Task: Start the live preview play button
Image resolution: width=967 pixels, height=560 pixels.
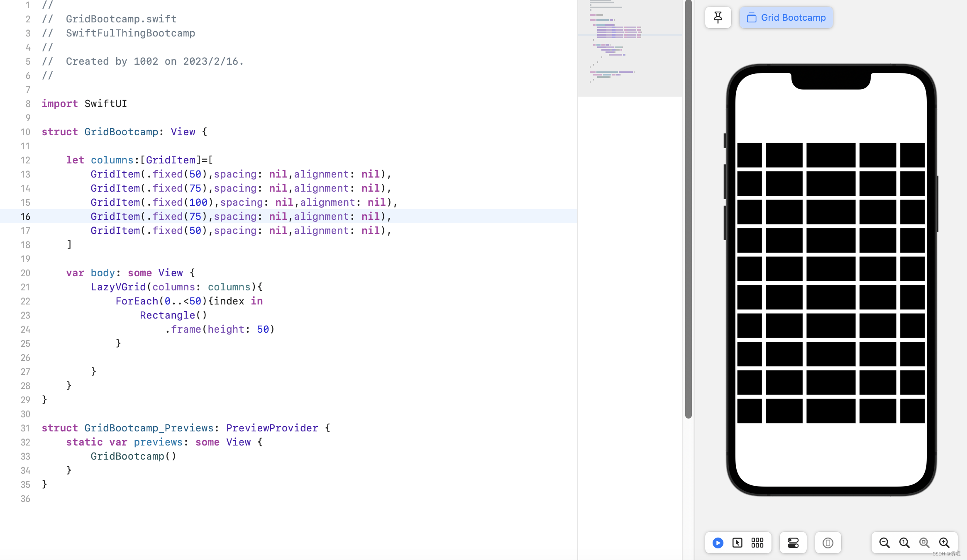Action: click(718, 543)
